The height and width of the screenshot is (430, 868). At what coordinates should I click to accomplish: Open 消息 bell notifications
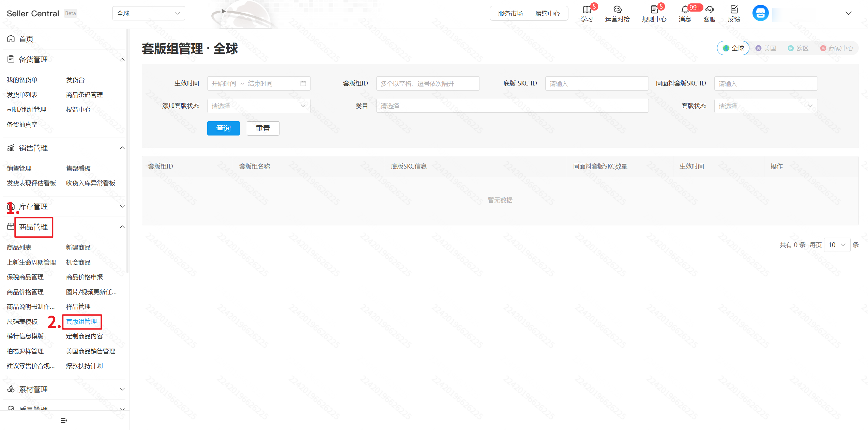685,10
